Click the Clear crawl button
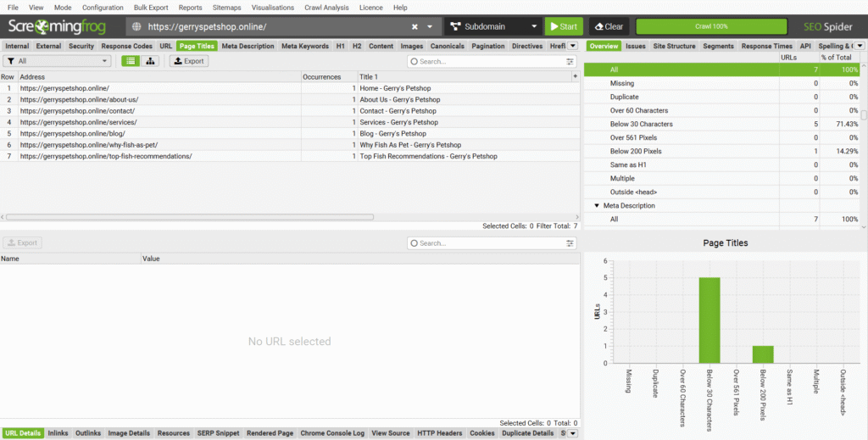 [x=608, y=26]
